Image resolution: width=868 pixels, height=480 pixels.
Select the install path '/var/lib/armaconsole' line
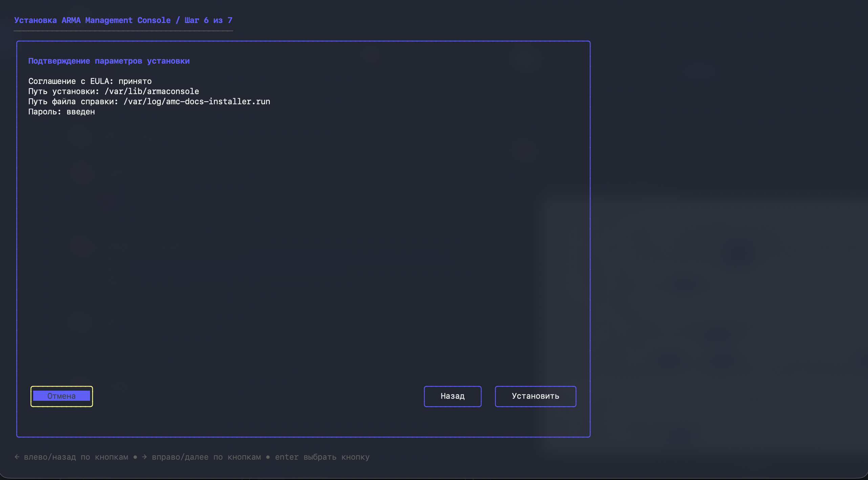(114, 91)
